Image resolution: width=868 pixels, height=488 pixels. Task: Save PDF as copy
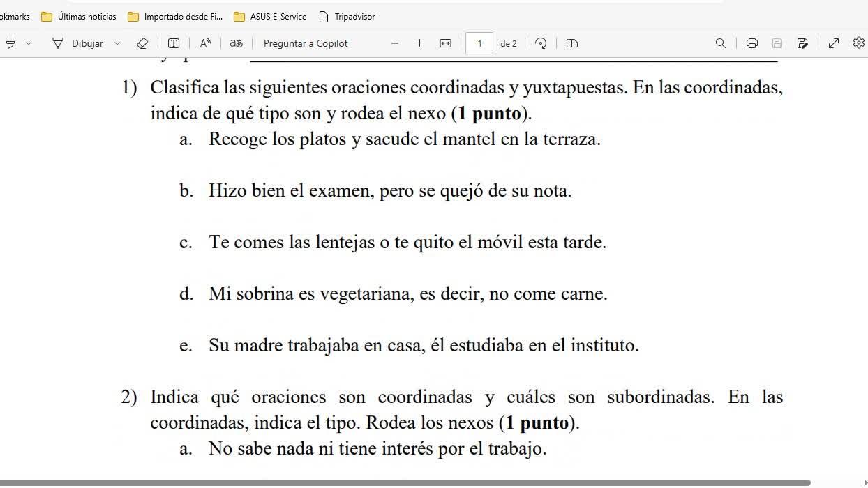pos(802,43)
